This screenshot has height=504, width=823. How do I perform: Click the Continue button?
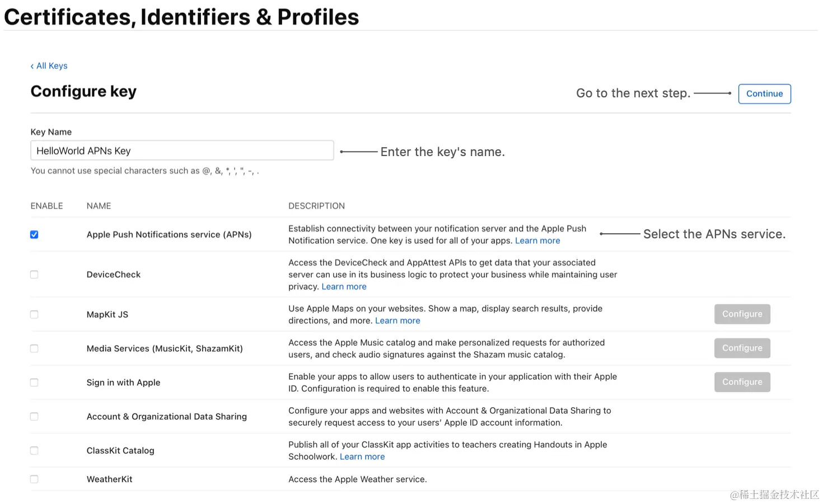pyautogui.click(x=764, y=93)
